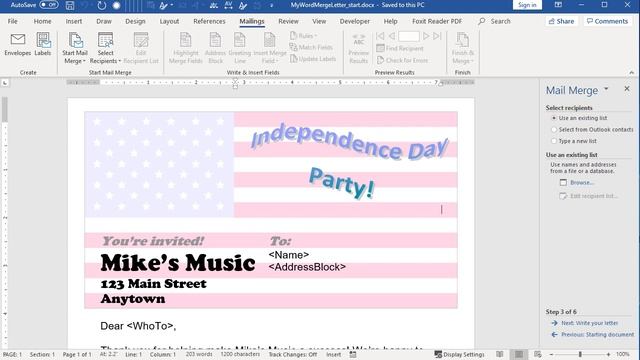
Task: Switch to Web Layout view
Action: (538, 354)
